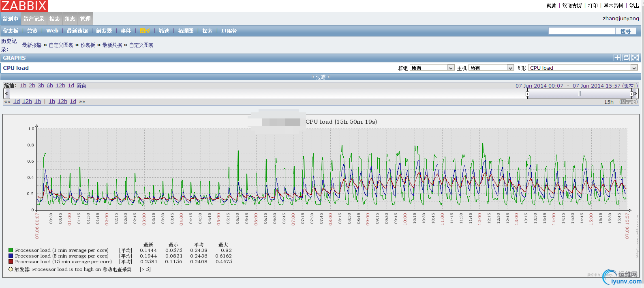Toggle fullscreen mode icon
Screen dimensions: 644x288
coord(635,58)
